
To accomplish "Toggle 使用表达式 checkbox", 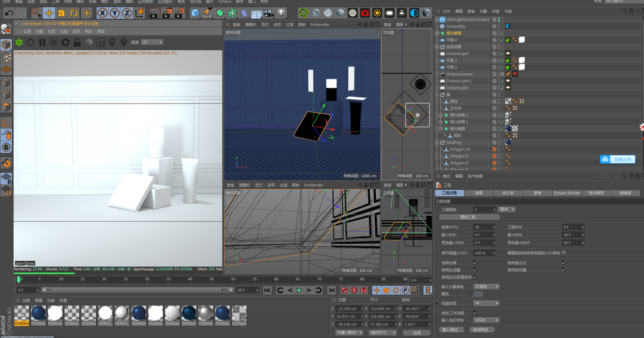I will coord(564,263).
